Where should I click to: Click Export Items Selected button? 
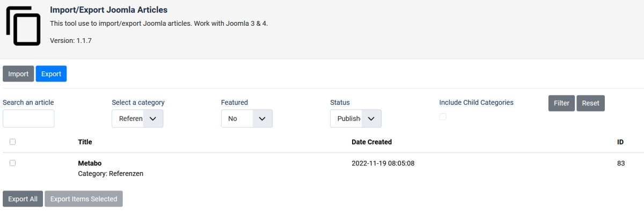point(84,199)
